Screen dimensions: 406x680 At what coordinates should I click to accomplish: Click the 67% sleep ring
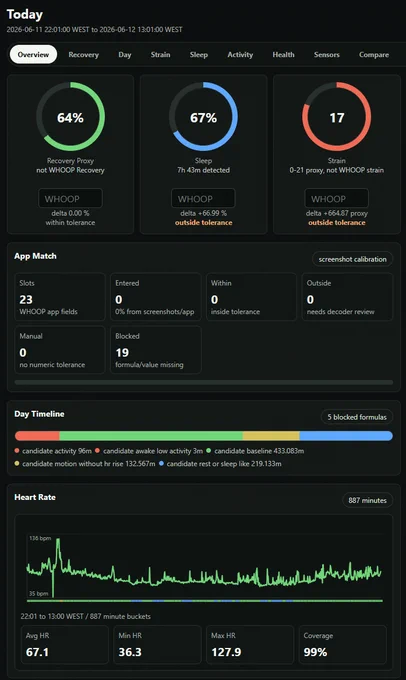click(203, 117)
